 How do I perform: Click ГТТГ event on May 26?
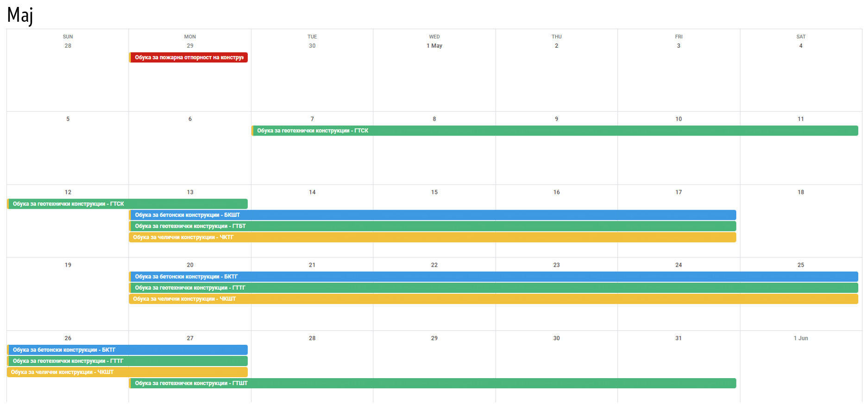(127, 361)
